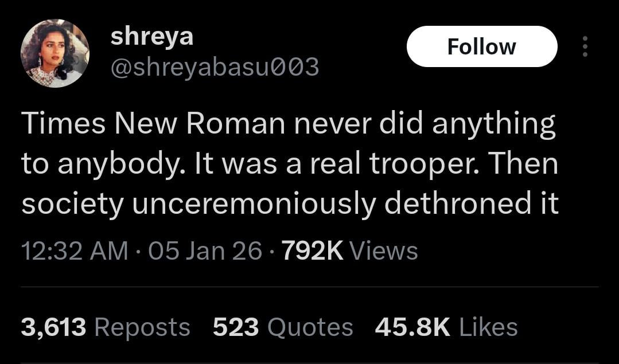Open the "Quotes" list label

(310, 327)
